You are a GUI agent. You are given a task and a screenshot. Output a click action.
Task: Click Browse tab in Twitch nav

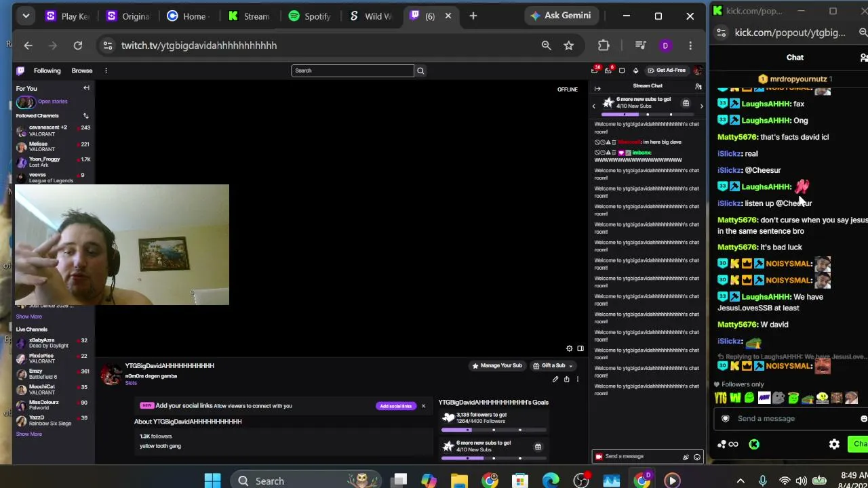tap(82, 70)
